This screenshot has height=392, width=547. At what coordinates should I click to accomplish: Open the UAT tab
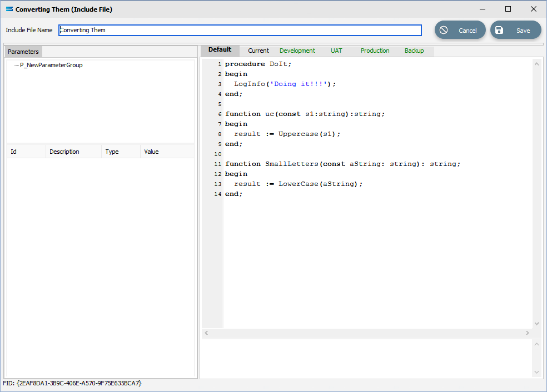tap(336, 51)
